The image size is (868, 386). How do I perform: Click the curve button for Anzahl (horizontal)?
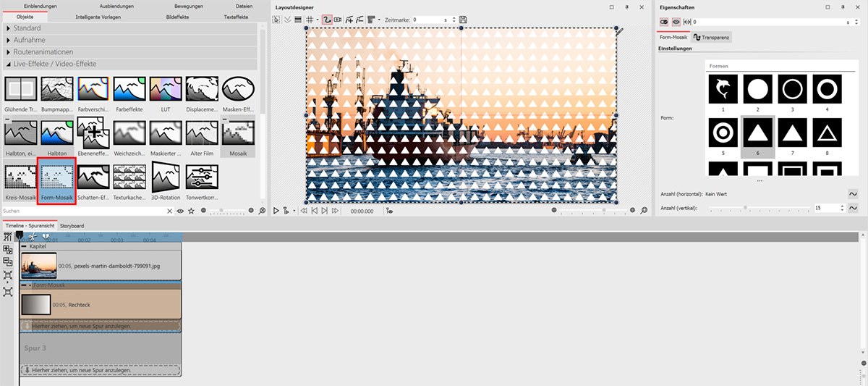[852, 193]
